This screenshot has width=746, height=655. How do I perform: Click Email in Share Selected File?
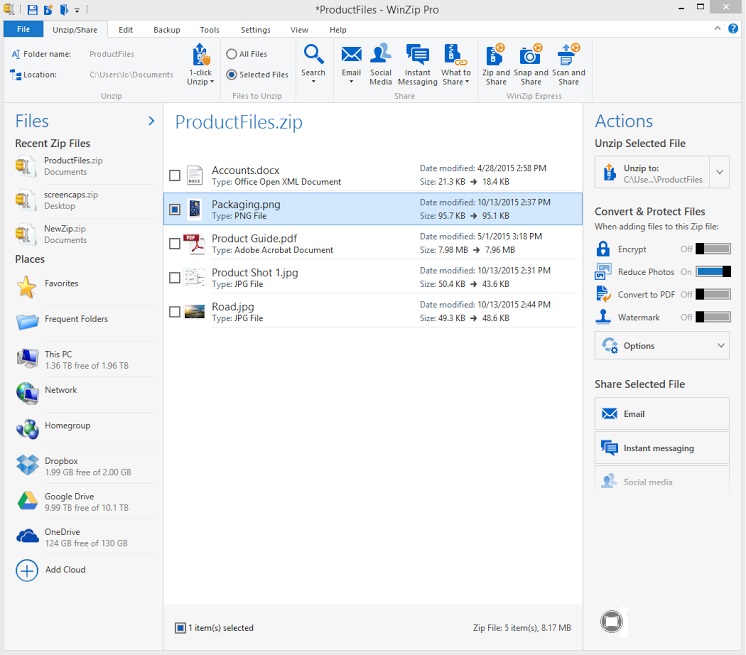tap(662, 414)
